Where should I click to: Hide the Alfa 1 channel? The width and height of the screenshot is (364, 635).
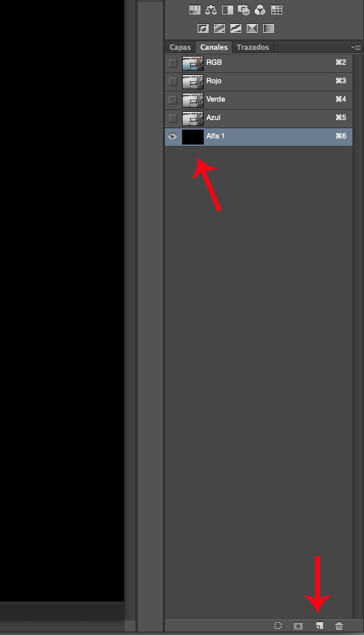(x=172, y=136)
